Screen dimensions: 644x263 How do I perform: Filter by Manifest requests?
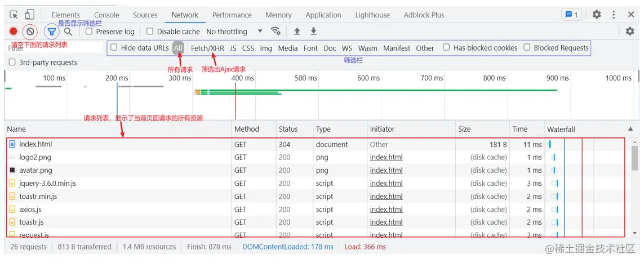tap(397, 48)
